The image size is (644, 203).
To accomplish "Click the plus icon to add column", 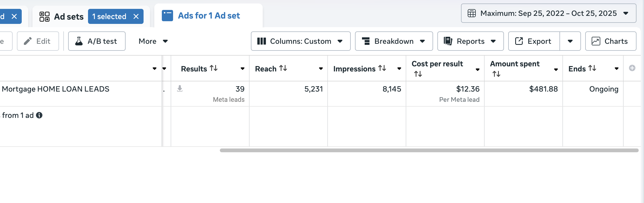I will pos(632,68).
